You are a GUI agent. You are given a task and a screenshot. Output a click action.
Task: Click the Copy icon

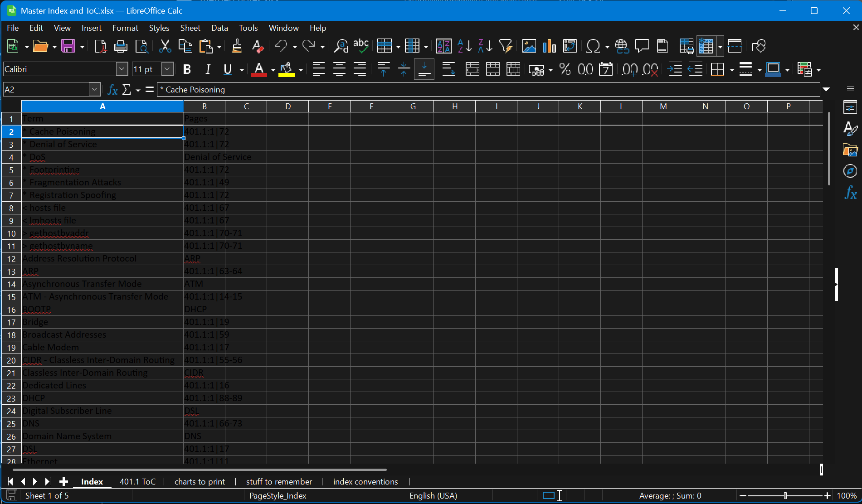pos(185,46)
